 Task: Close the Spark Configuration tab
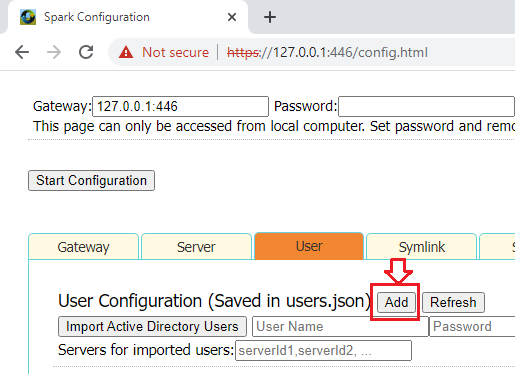coord(232,17)
